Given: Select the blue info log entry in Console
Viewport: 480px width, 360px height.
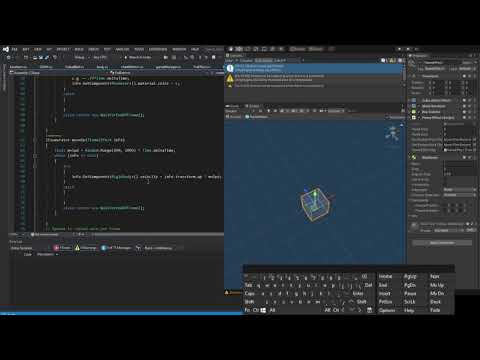Looking at the screenshot, I should click(x=313, y=68).
